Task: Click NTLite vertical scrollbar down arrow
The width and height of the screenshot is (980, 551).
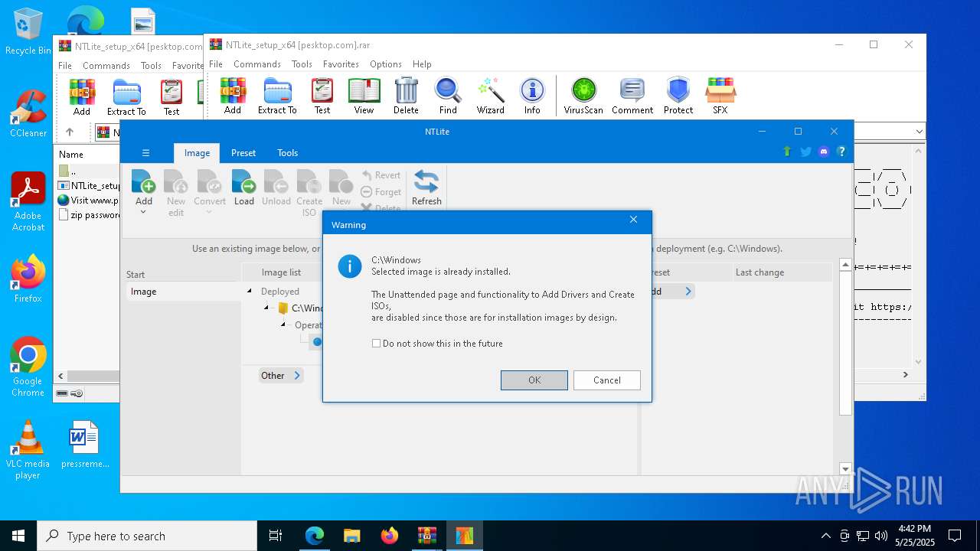Action: point(845,469)
